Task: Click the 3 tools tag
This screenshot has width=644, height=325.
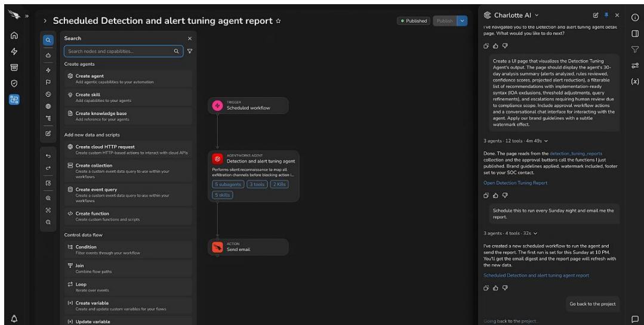Action: click(257, 184)
